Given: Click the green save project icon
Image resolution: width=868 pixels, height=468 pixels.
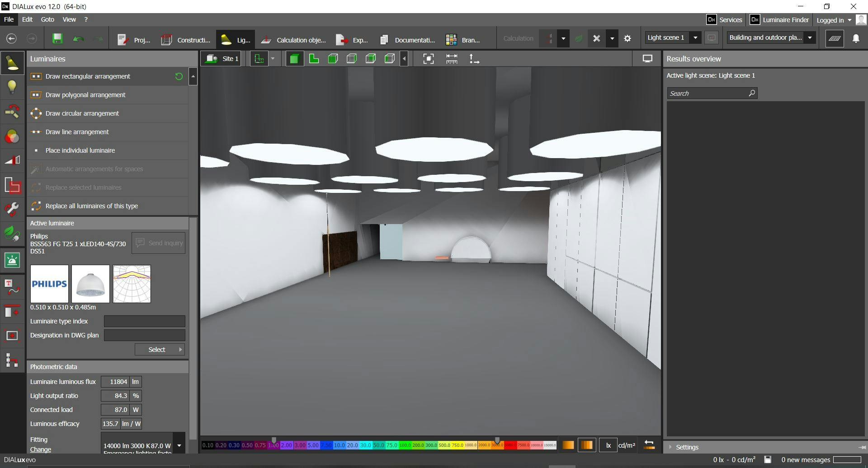Looking at the screenshot, I should tap(57, 39).
